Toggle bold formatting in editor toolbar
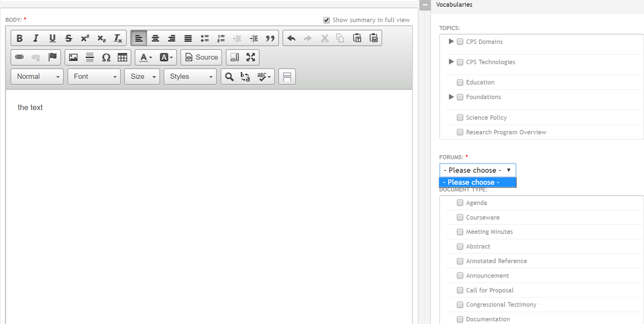Image resolution: width=644 pixels, height=324 pixels. click(x=20, y=38)
